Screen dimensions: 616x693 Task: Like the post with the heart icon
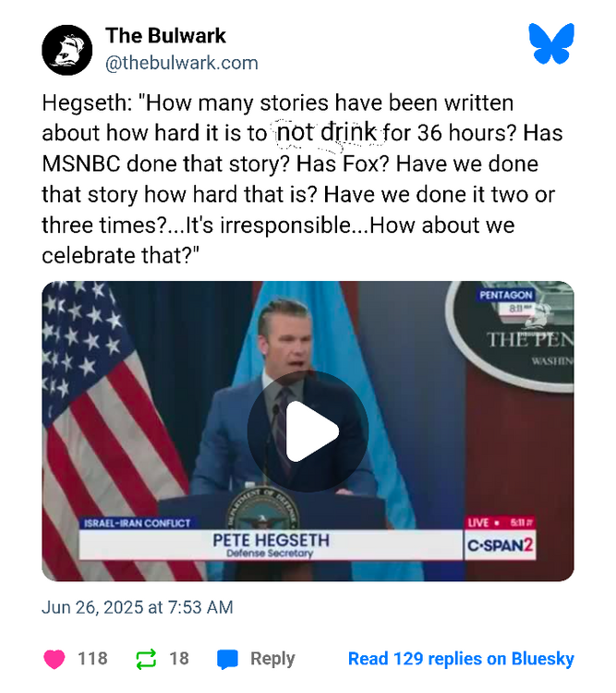click(55, 659)
